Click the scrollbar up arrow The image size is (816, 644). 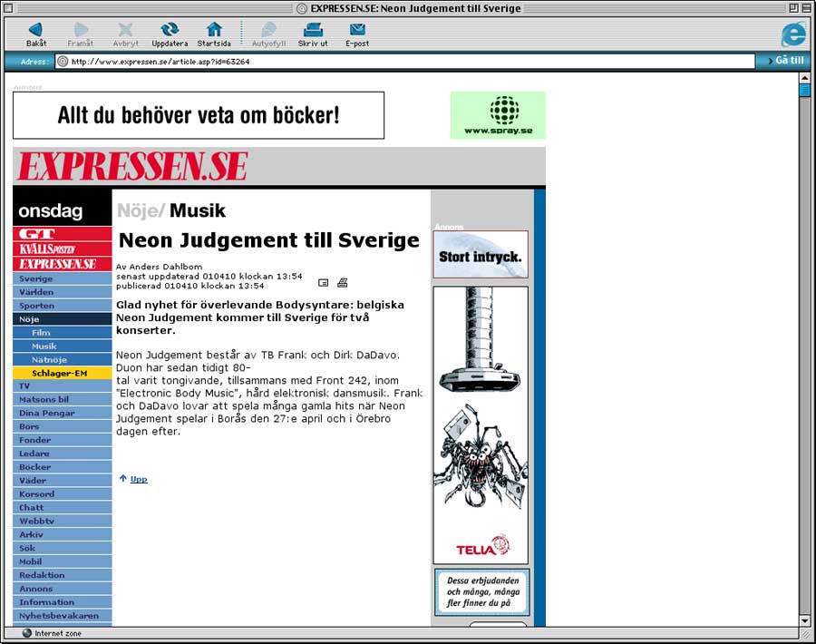click(x=804, y=78)
